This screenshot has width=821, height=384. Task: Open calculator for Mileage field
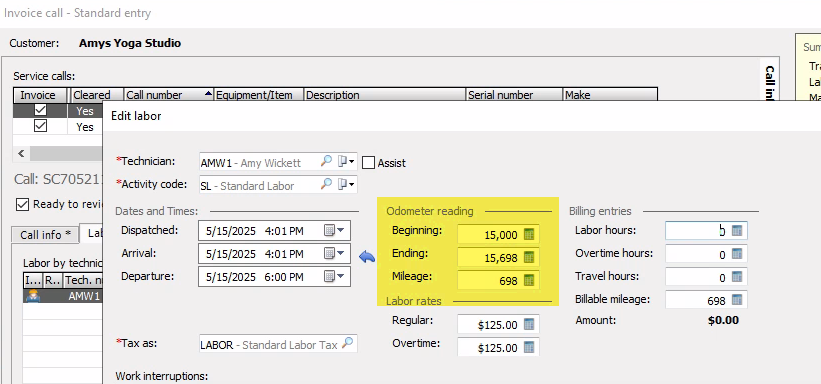pyautogui.click(x=529, y=281)
